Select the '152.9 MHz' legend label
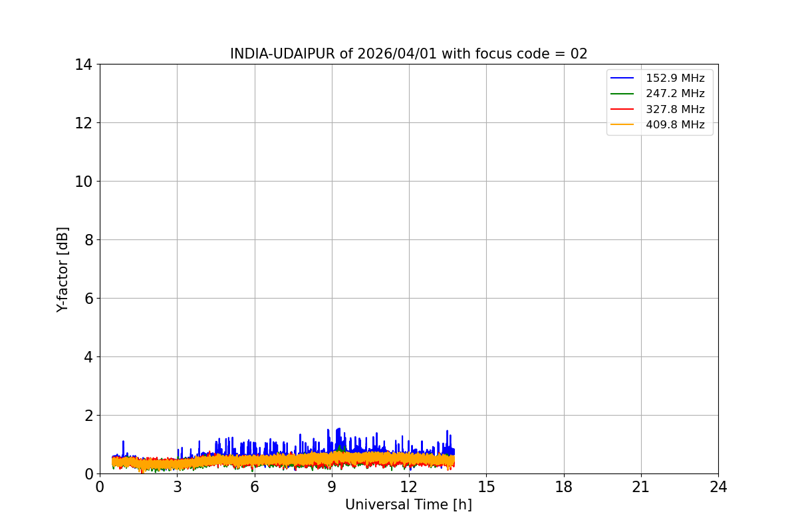 coord(675,78)
